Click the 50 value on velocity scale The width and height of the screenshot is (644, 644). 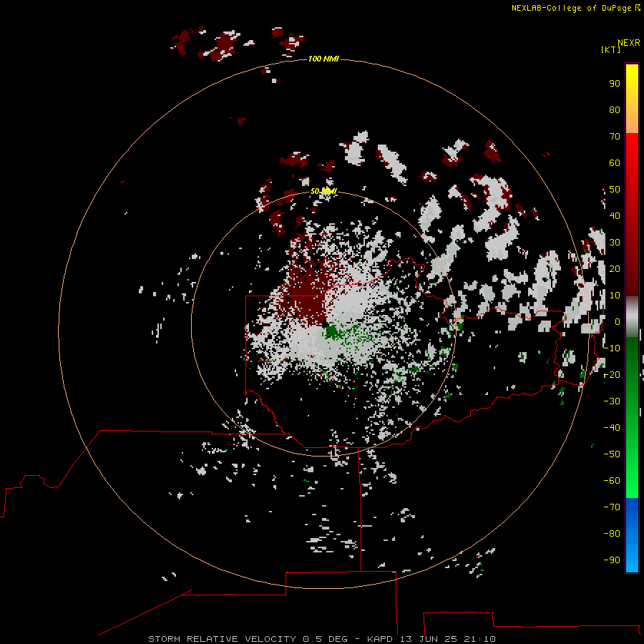pyautogui.click(x=615, y=190)
